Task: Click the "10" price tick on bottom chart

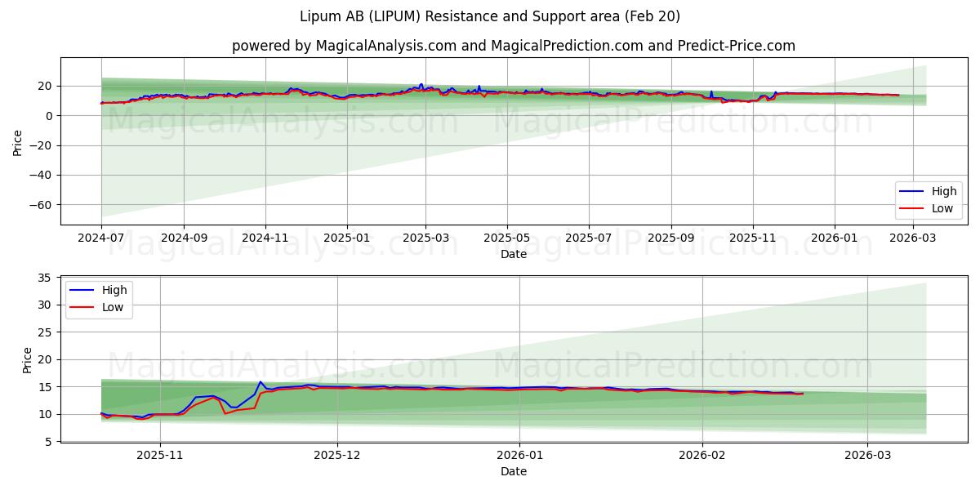Action: point(46,414)
